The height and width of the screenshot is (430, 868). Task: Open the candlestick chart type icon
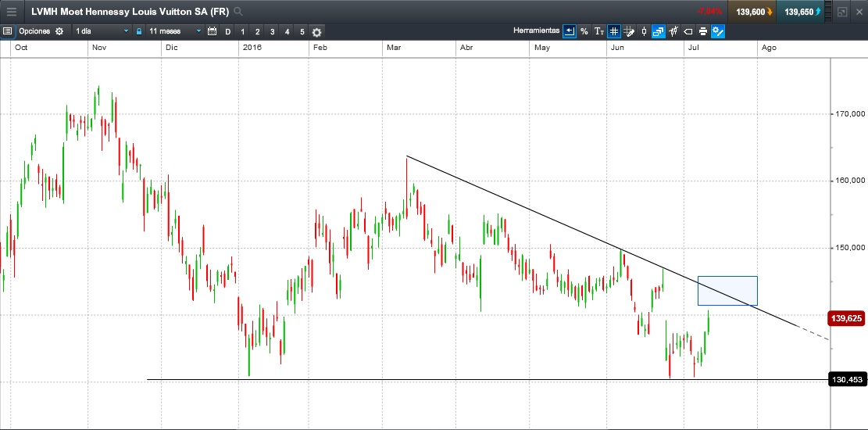pyautogui.click(x=645, y=32)
